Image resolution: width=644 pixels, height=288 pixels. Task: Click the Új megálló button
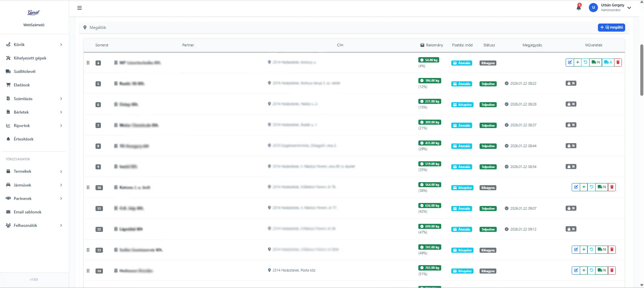(x=611, y=28)
